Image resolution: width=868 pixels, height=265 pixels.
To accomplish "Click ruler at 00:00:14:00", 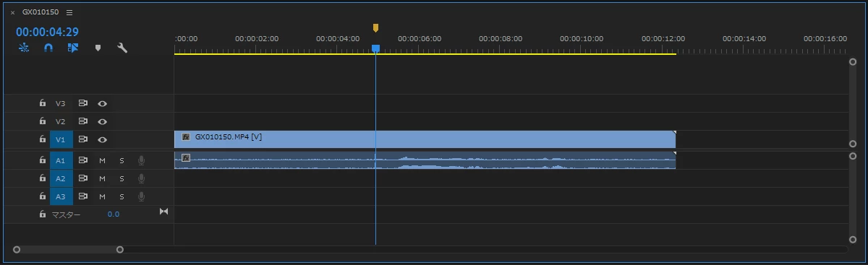I will click(x=744, y=39).
